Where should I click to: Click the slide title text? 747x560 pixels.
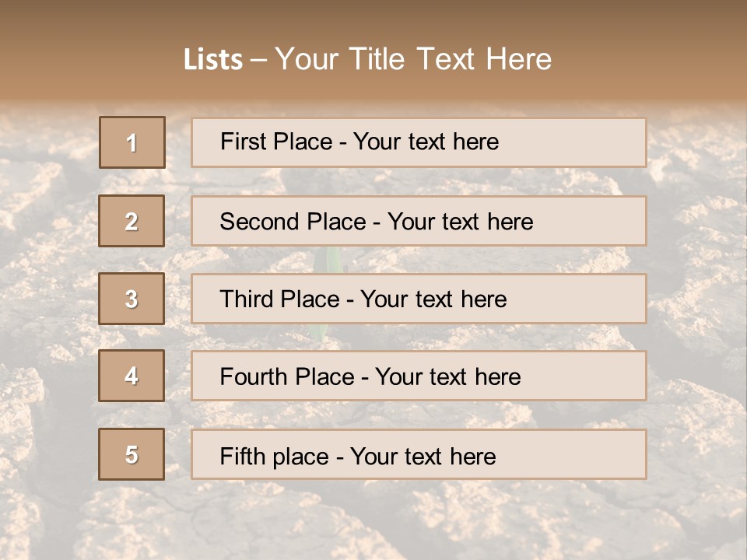(367, 59)
